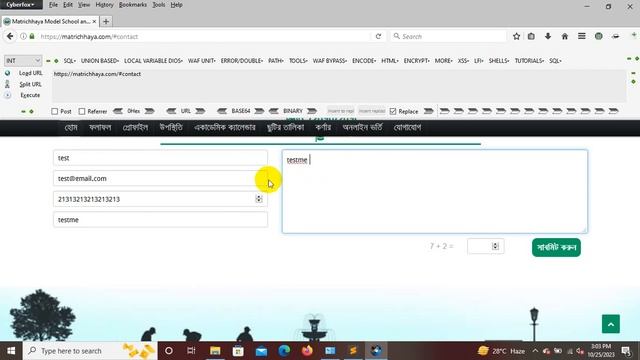Image resolution: width=640 pixels, height=360 pixels.
Task: Open Firefox from the taskbar
Action: pyautogui.click(x=307, y=351)
